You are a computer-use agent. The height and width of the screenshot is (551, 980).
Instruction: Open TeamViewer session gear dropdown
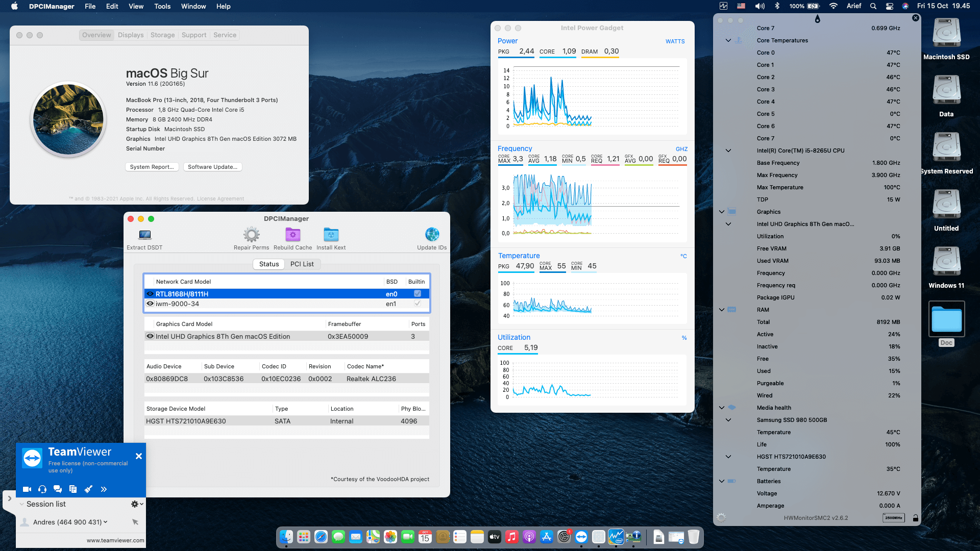[137, 504]
